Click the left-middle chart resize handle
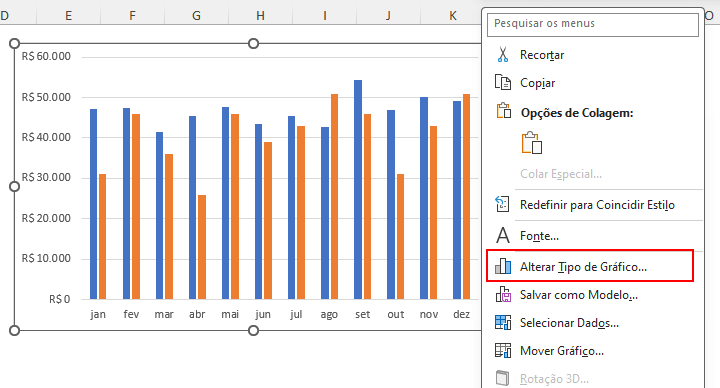 point(14,186)
